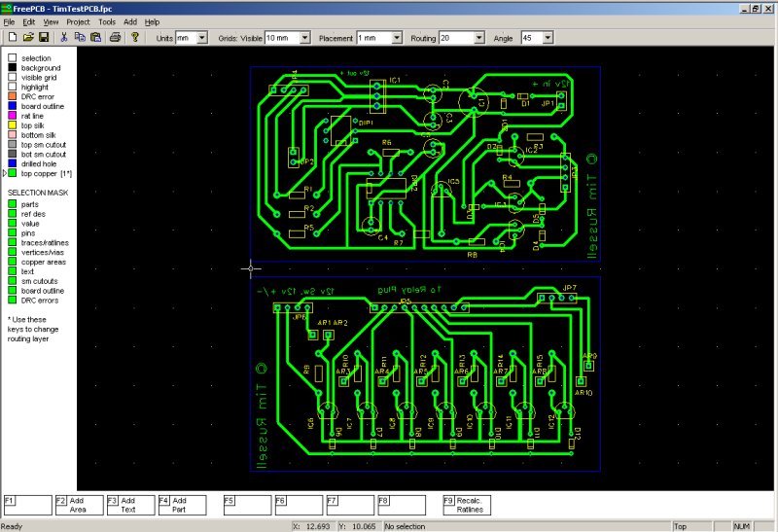Toggle copper areas selection mask box
The image size is (778, 532).
(13, 262)
